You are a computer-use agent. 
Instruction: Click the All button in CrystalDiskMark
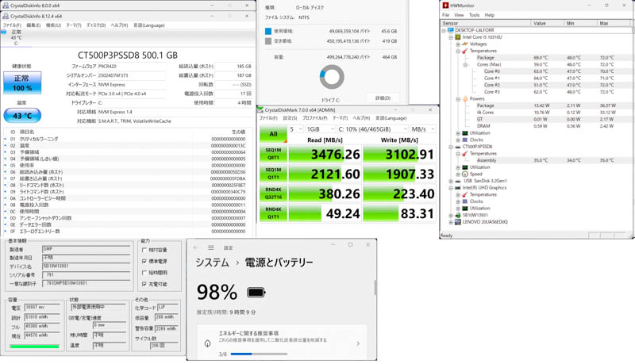click(x=273, y=134)
